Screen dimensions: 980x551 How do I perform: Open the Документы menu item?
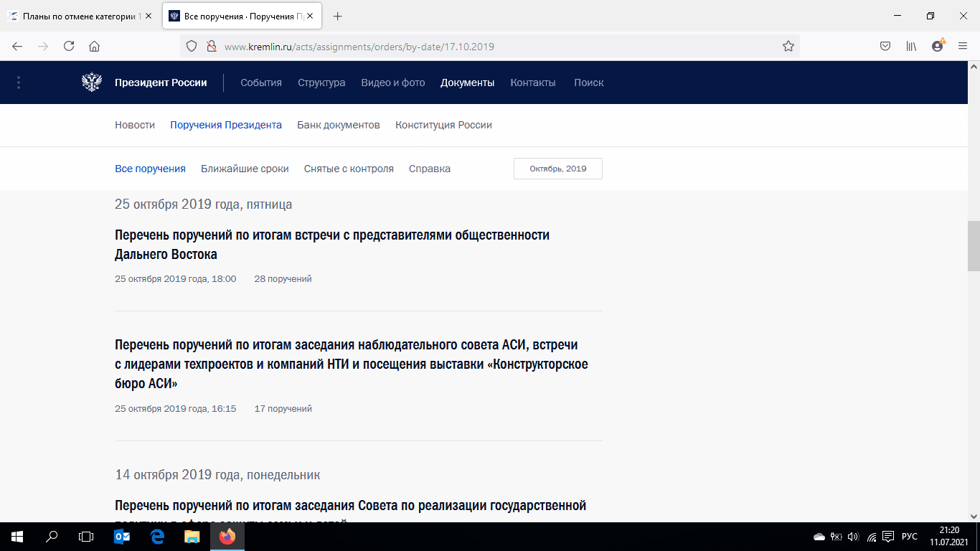(x=467, y=83)
